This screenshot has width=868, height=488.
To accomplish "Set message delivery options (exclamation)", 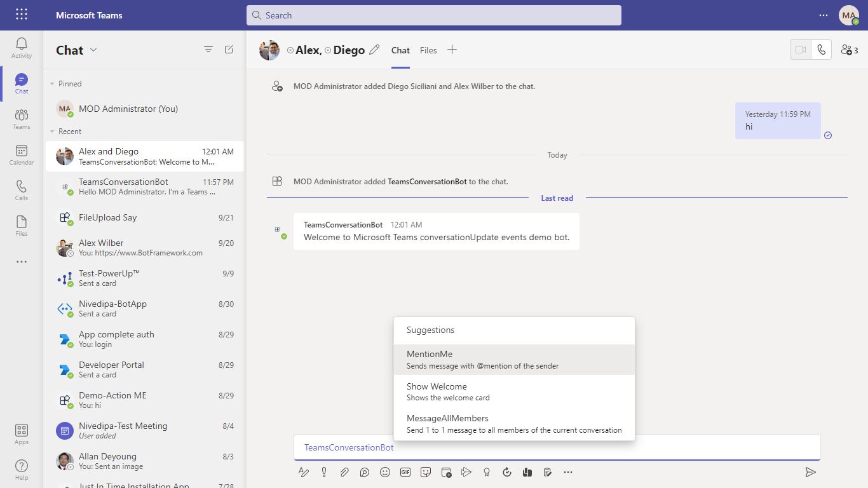I will [324, 472].
